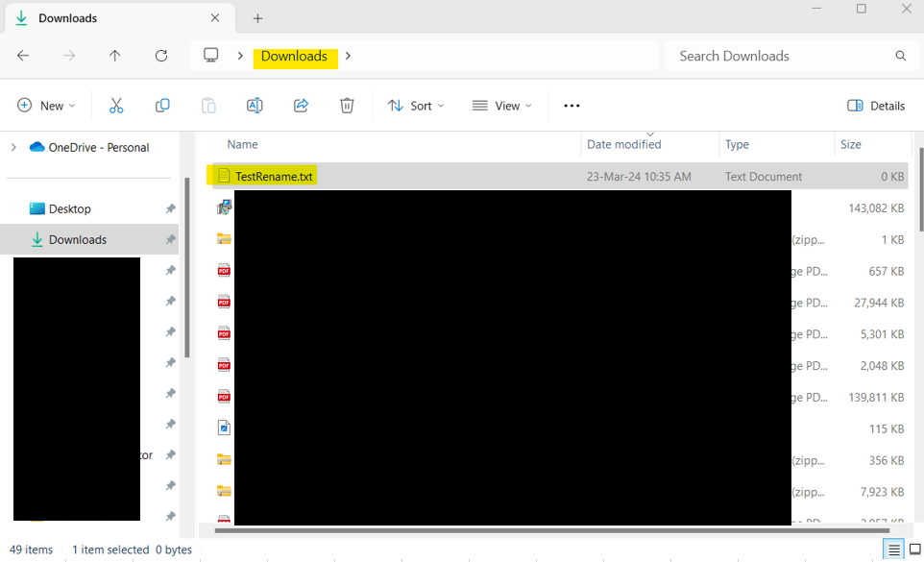Open Downloads in navigation pane
The width and height of the screenshot is (924, 562).
[x=78, y=239]
